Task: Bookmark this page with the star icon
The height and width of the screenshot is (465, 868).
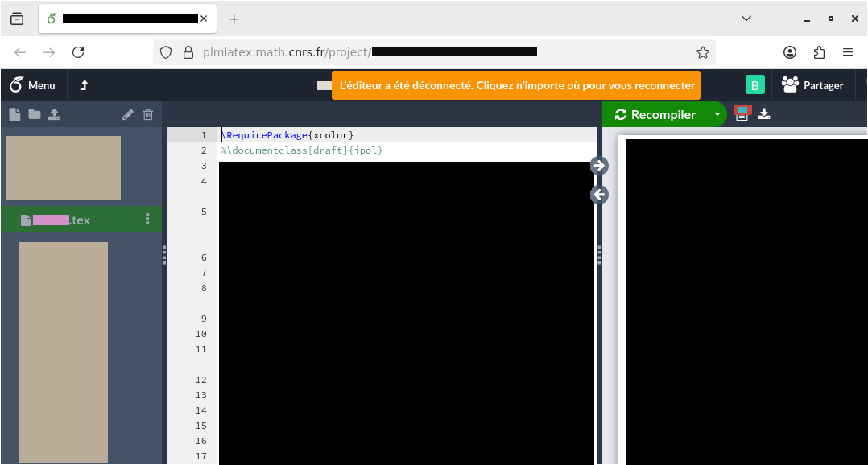Action: tap(702, 52)
